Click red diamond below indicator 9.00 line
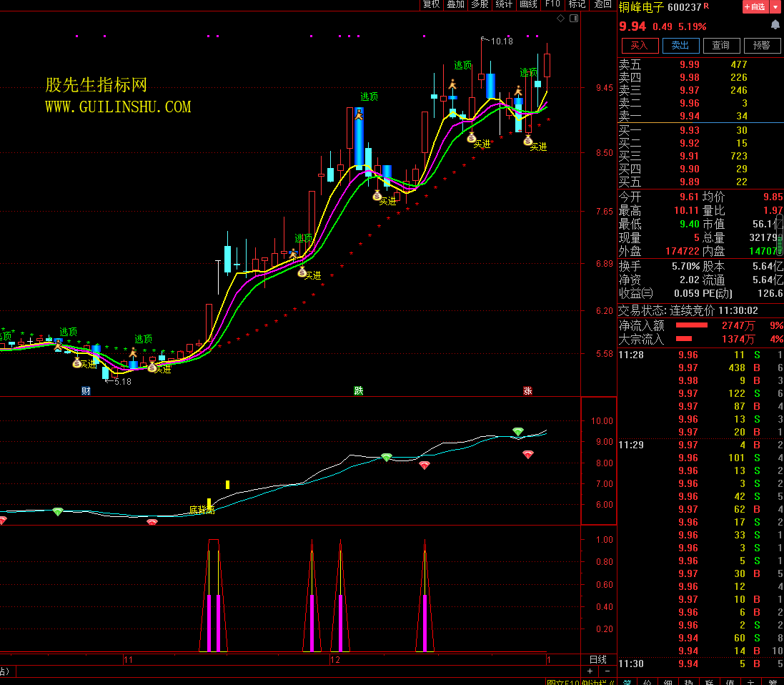 (x=528, y=454)
